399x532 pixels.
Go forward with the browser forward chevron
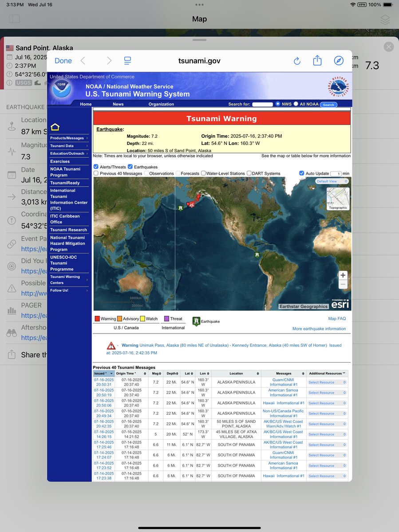coord(109,61)
